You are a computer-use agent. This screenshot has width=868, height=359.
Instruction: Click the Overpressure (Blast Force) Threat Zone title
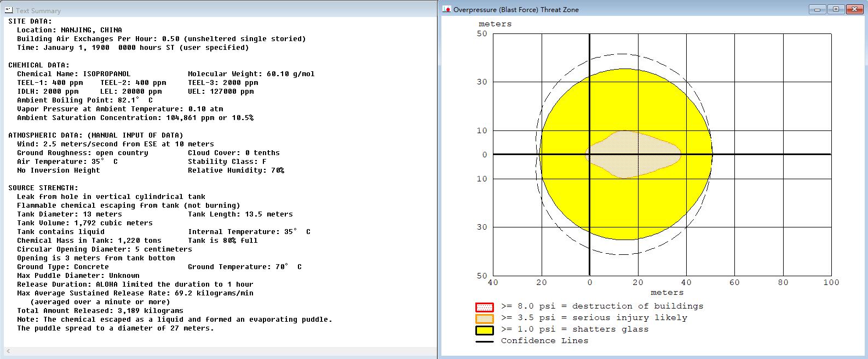[x=516, y=10]
